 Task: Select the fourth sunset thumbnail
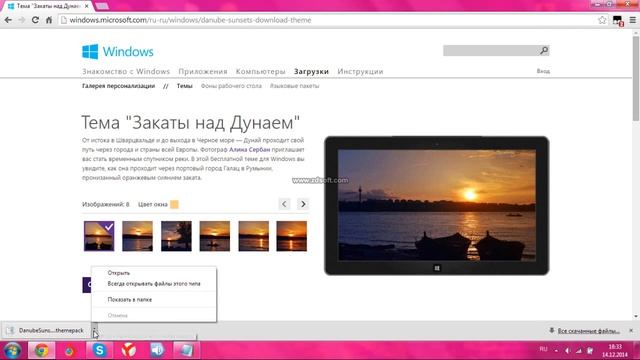215,236
